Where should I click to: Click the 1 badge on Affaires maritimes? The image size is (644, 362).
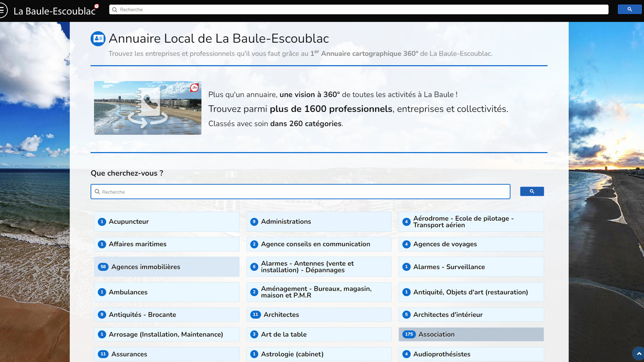click(x=102, y=244)
